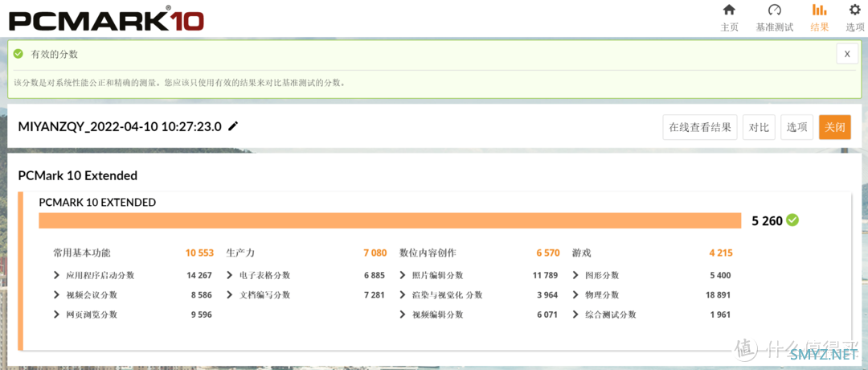This screenshot has height=370, width=868.
Task: Open result Options (选项) button
Action: tap(796, 127)
